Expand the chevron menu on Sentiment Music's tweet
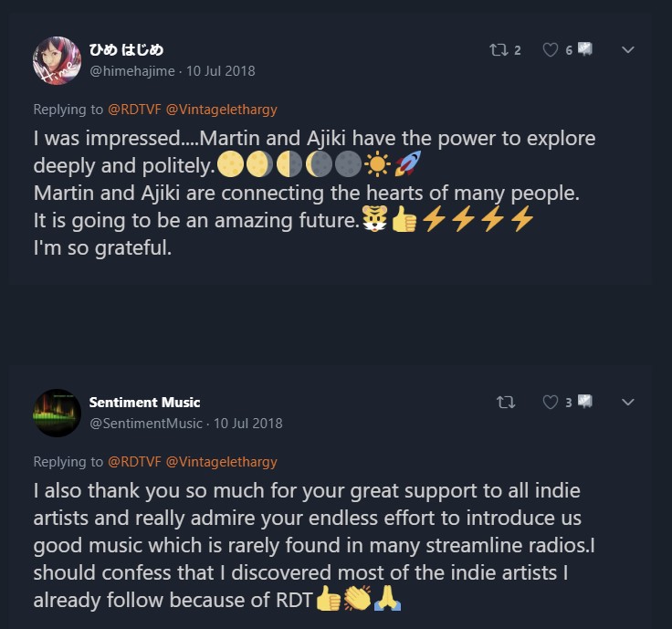672x629 pixels. (628, 402)
